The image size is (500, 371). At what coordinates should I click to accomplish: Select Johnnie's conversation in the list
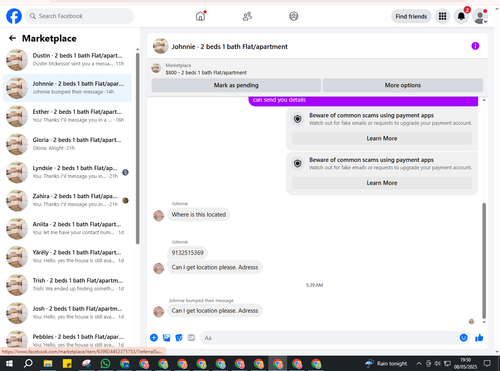click(67, 88)
